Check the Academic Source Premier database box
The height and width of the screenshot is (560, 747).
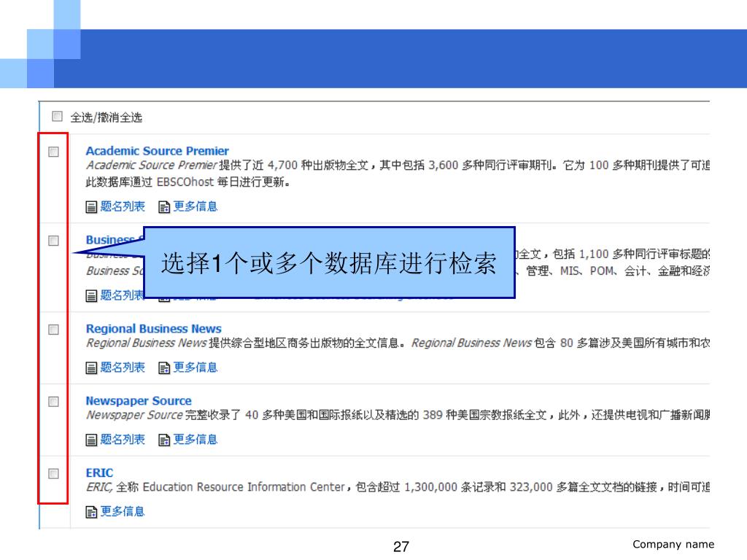(54, 152)
